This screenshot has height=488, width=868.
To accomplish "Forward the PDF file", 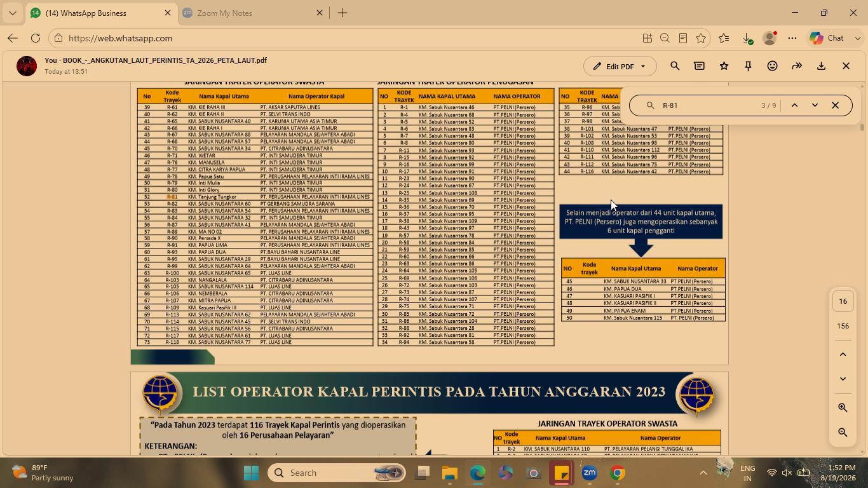I will point(797,66).
